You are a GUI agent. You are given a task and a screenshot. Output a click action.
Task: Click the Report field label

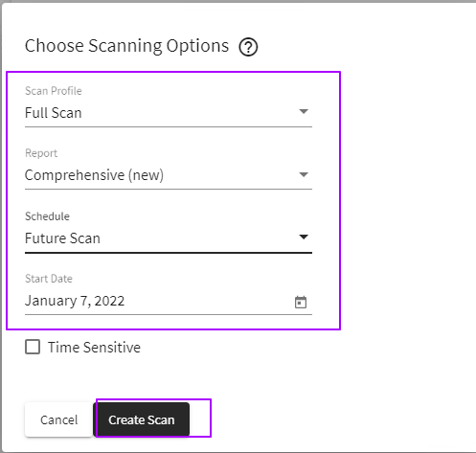pos(41,153)
